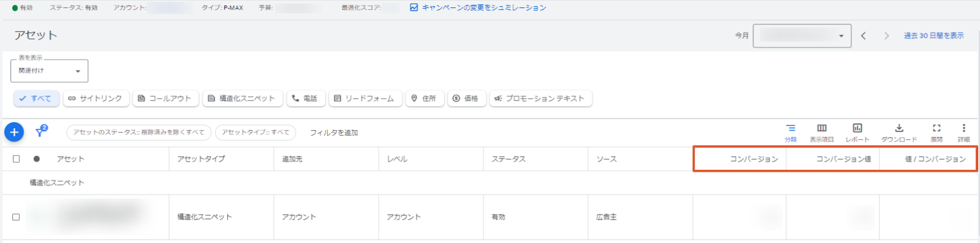
Task: Click the ステータス: 有効 text
Action: [73, 7]
